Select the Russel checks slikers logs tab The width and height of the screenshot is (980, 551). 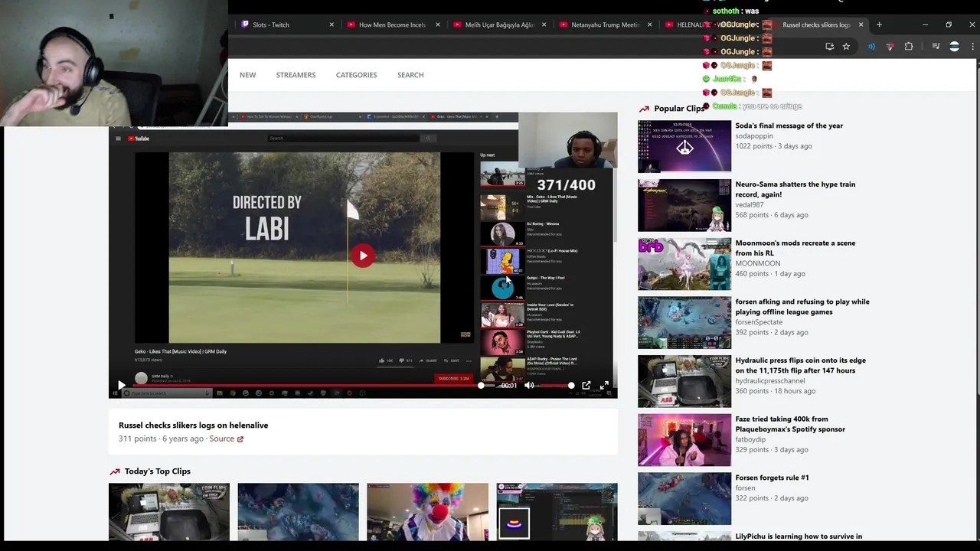[815, 24]
